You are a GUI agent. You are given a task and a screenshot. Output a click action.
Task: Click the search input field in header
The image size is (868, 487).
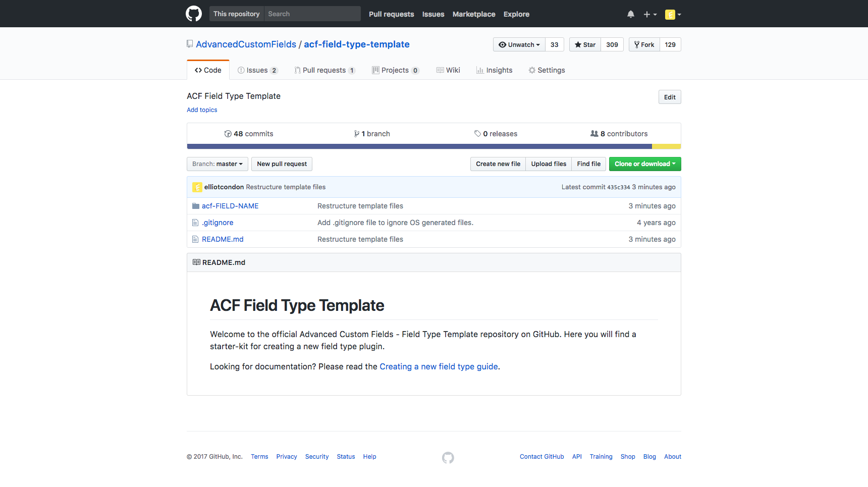tap(312, 14)
